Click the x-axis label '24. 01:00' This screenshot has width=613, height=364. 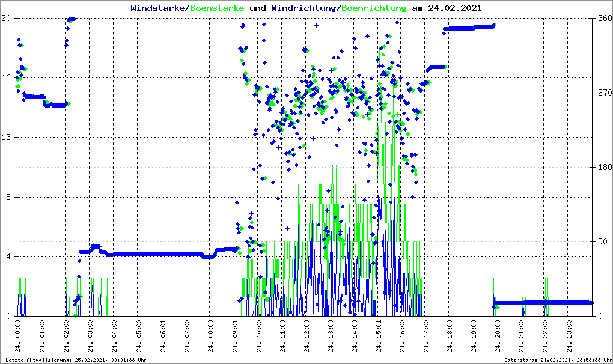coord(42,336)
